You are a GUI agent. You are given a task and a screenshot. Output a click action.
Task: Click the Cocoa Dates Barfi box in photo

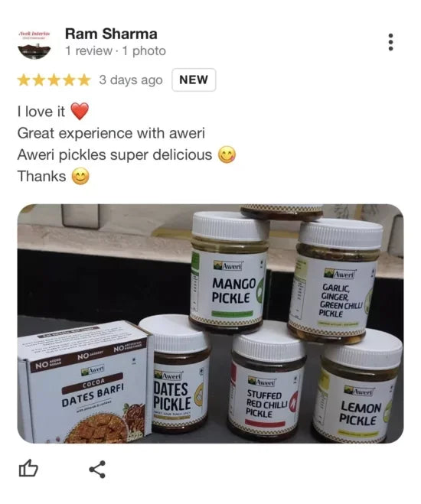[84, 382]
